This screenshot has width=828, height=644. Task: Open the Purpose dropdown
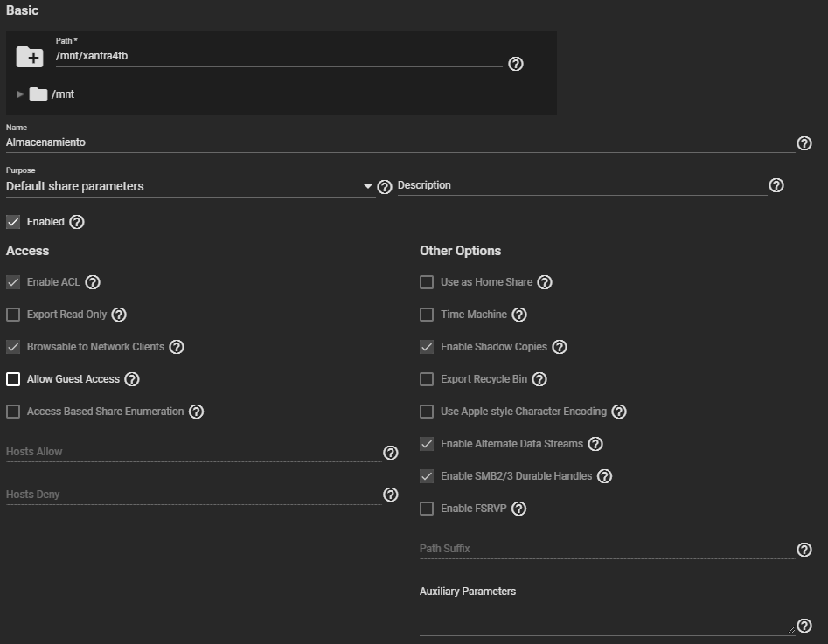click(190, 186)
